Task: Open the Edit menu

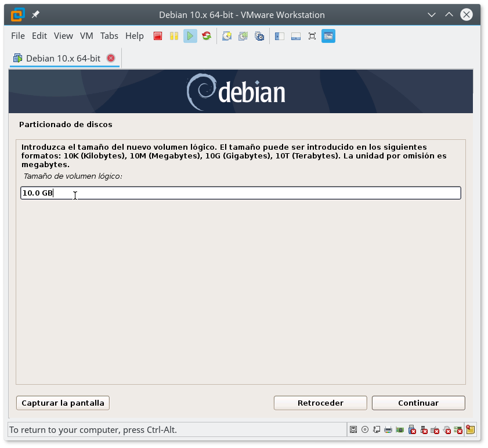Action: coord(39,36)
